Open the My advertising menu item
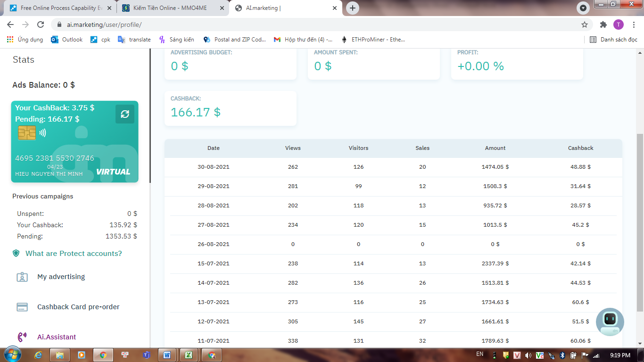Image resolution: width=644 pixels, height=362 pixels. point(61,277)
